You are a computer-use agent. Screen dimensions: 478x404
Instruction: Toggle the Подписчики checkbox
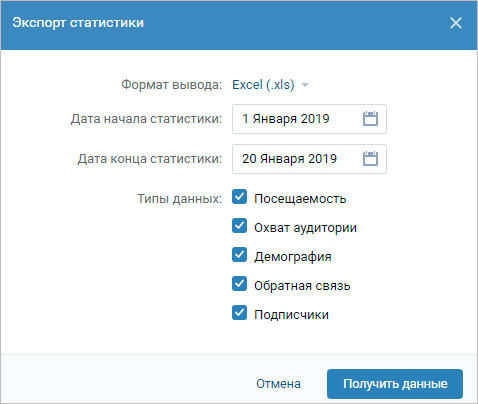239,313
